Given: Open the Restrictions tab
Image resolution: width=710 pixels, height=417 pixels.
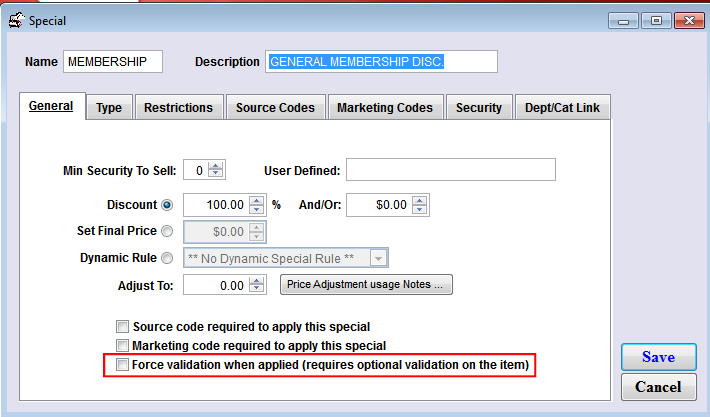Looking at the screenshot, I should [179, 108].
